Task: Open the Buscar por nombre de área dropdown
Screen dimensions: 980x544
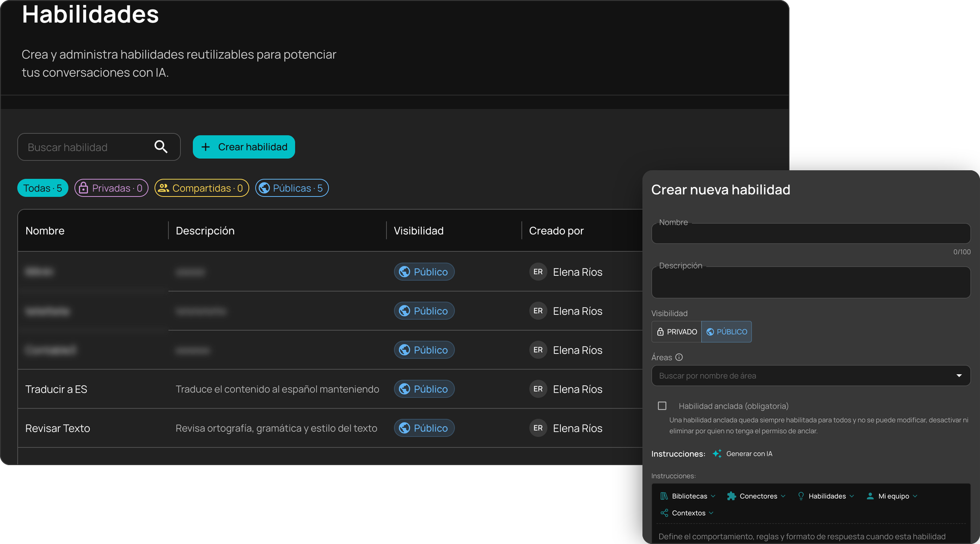Action: point(811,376)
